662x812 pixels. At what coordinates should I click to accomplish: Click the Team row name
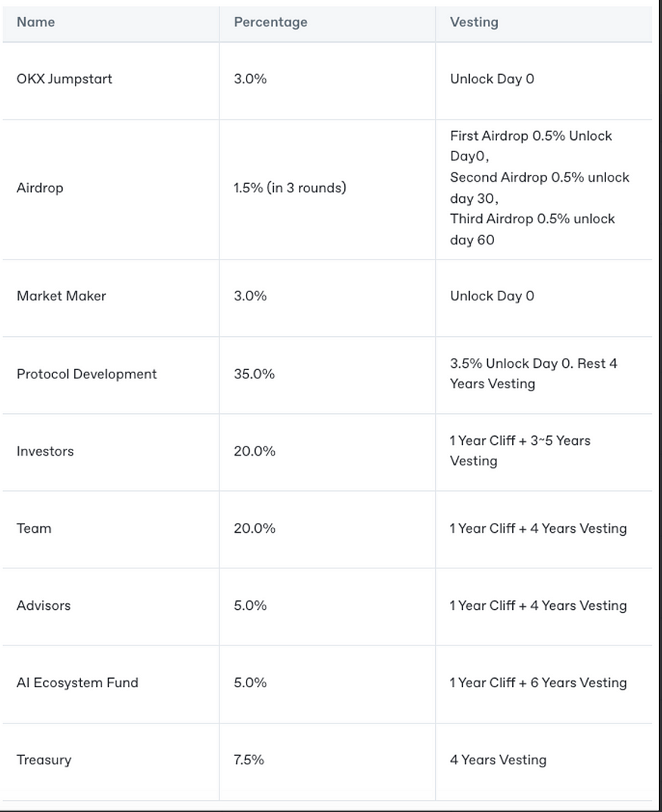pos(33,528)
